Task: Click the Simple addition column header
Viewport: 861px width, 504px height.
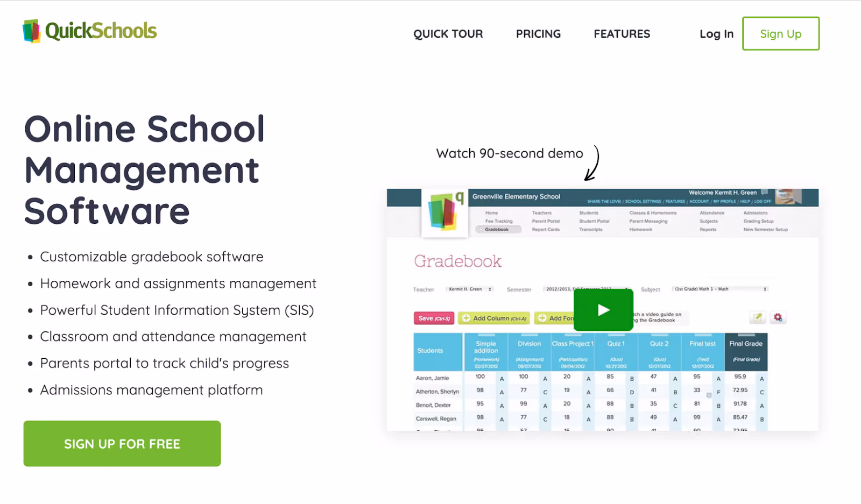Action: tap(486, 352)
